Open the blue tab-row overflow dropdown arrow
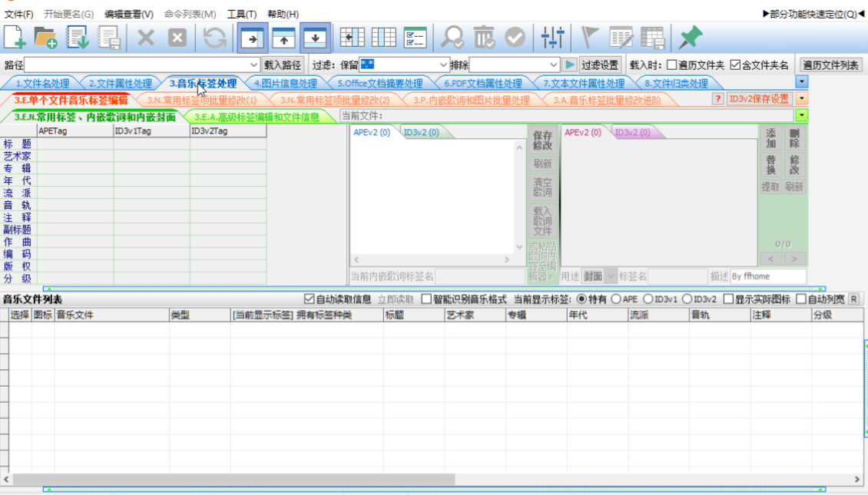This screenshot has height=495, width=868. point(802,82)
